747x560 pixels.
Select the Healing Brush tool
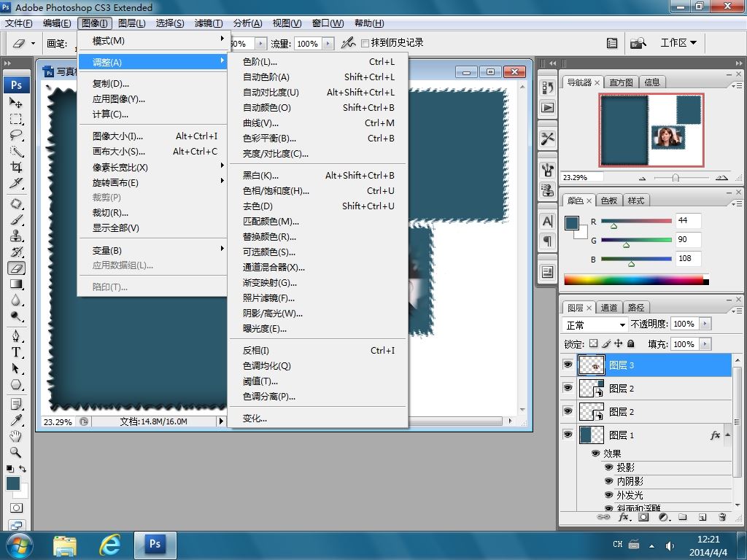coord(16,204)
